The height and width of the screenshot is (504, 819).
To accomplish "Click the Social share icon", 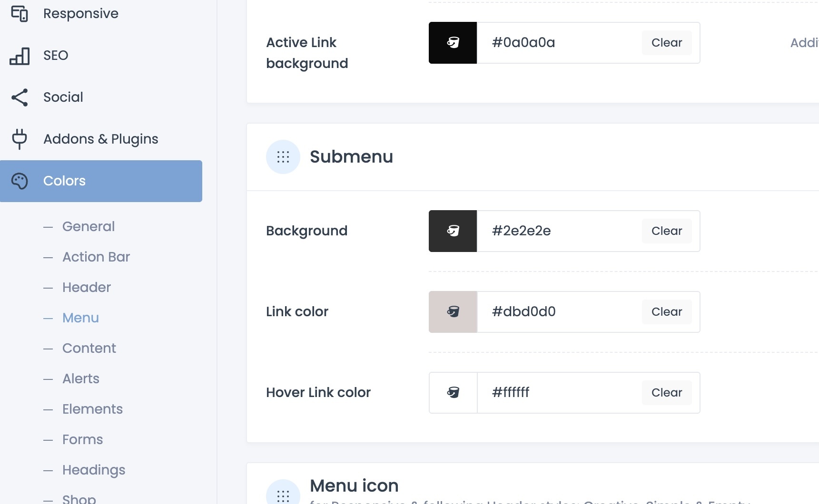I will pos(20,97).
